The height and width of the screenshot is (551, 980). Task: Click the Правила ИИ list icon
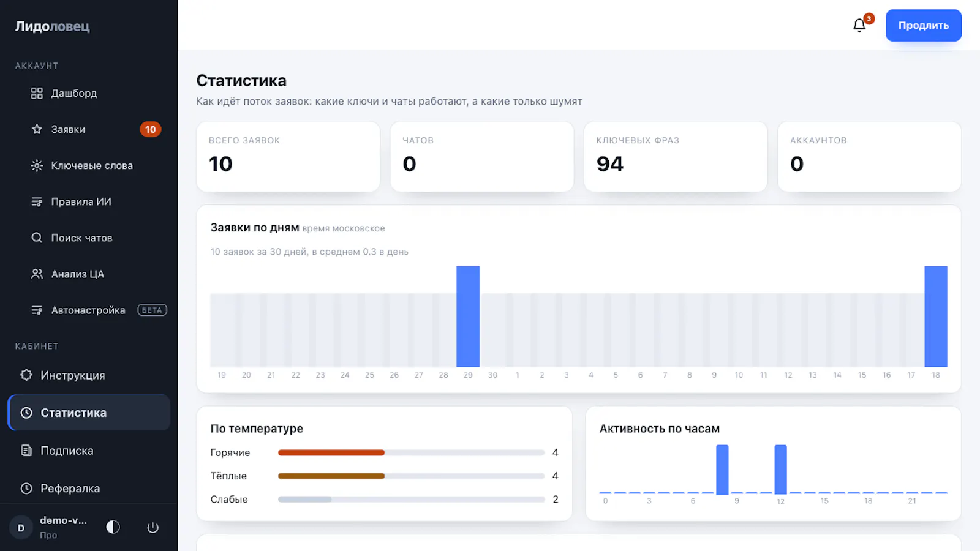(x=37, y=201)
